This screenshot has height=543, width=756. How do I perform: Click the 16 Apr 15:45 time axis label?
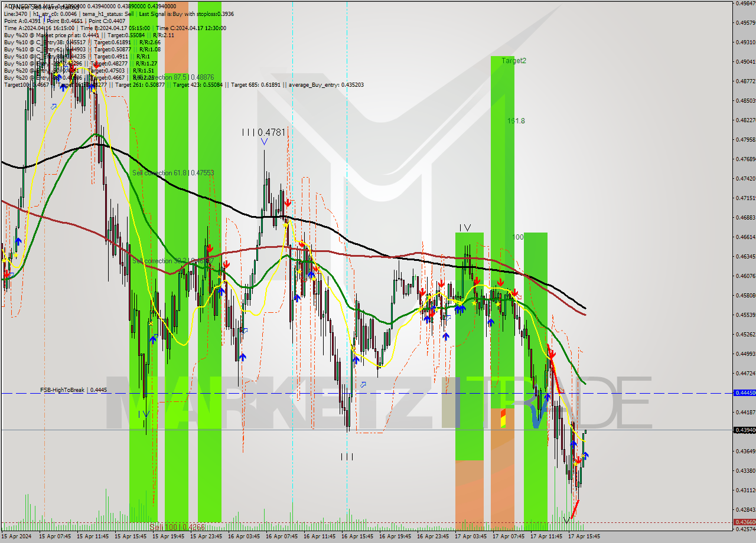[x=357, y=537]
